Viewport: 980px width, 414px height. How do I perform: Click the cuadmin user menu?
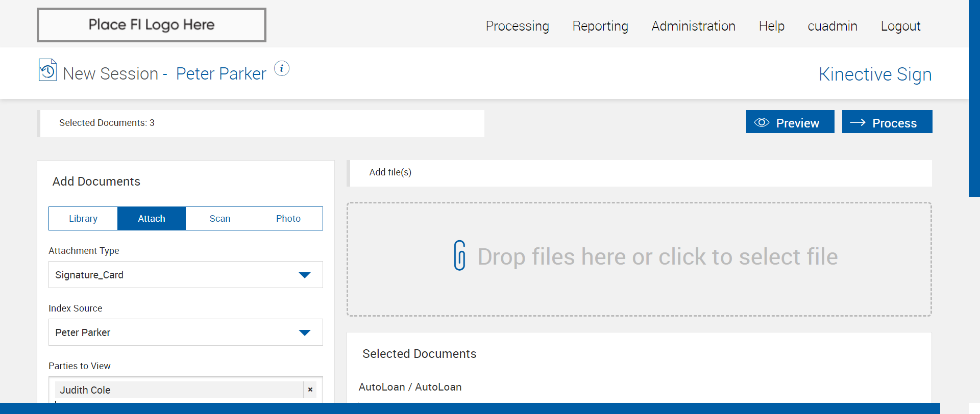(832, 26)
